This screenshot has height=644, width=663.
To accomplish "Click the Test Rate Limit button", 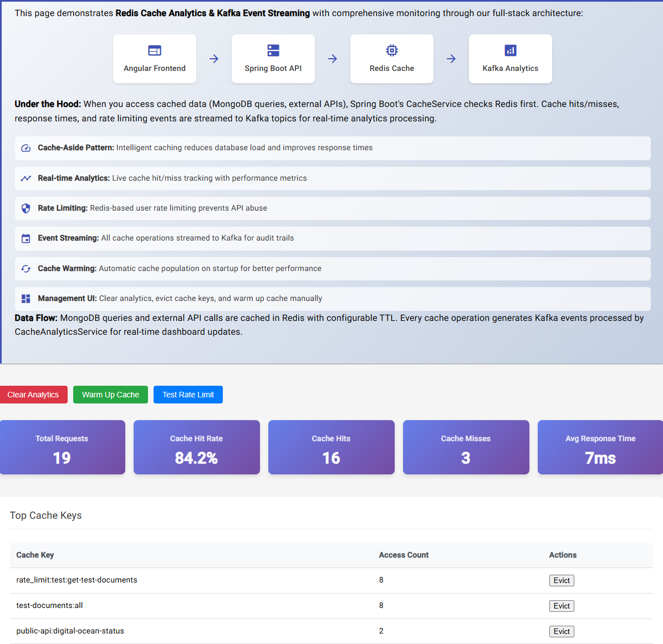I will (188, 395).
